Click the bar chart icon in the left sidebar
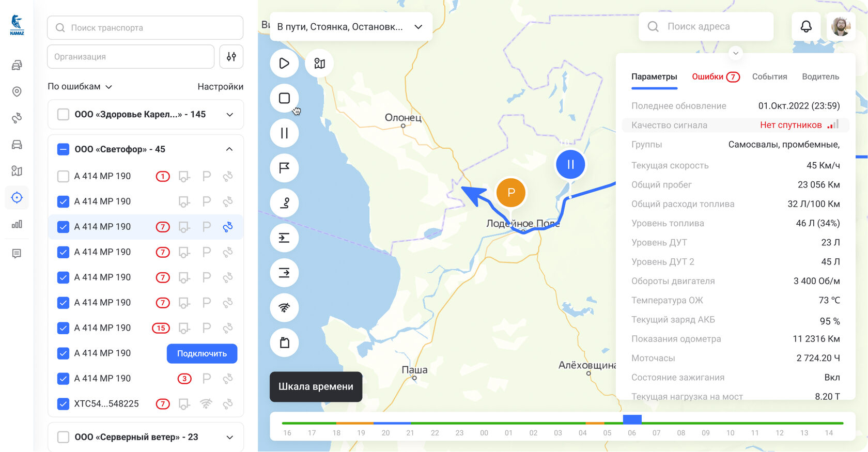Viewport: 868px width, 452px height. (17, 224)
